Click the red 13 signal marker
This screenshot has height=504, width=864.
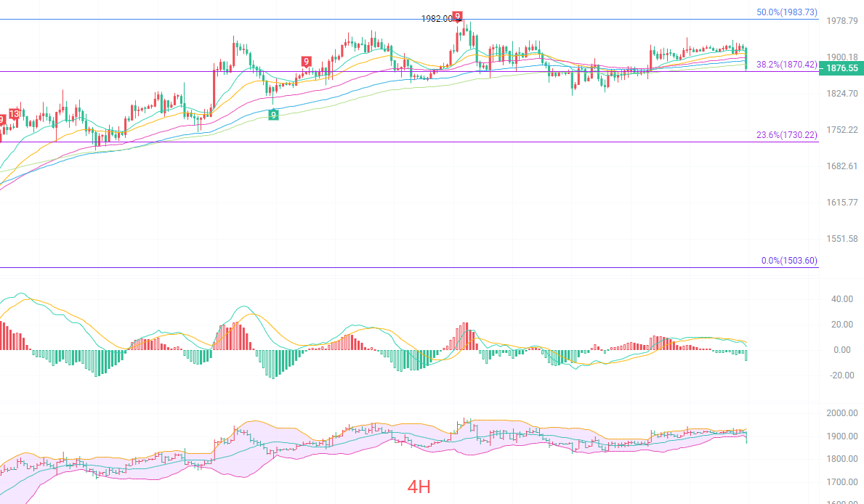click(15, 114)
